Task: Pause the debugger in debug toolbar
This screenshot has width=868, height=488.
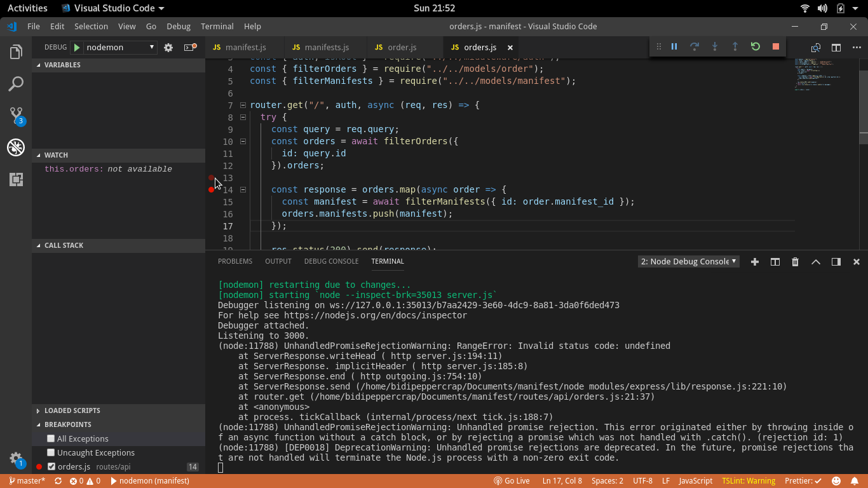Action: point(674,46)
